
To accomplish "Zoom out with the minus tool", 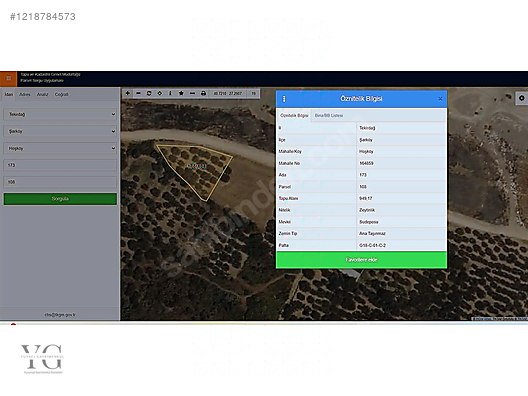I will coord(138,93).
